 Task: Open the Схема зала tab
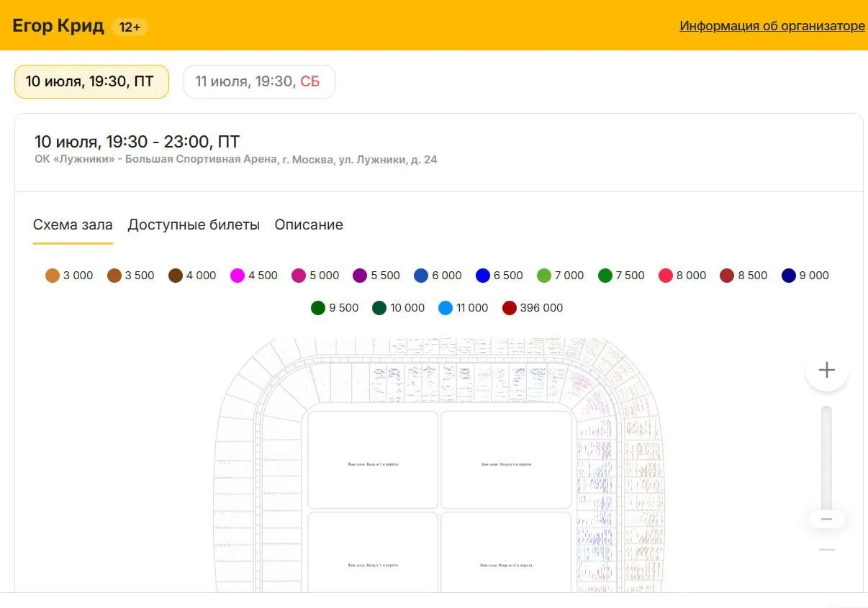click(73, 224)
